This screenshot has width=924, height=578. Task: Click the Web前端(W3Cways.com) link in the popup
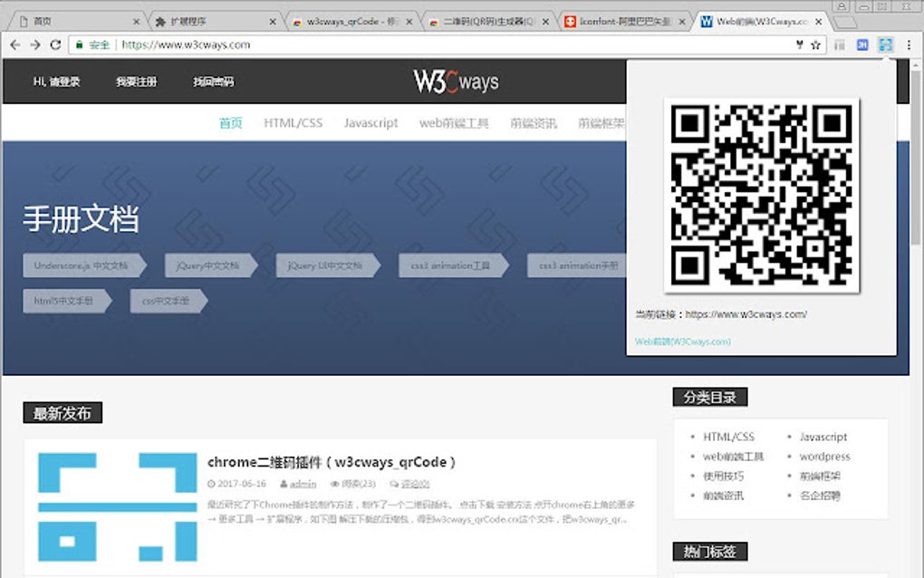(x=684, y=342)
